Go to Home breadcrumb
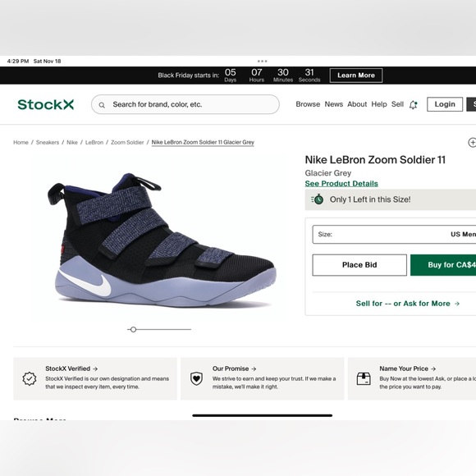 pos(21,142)
